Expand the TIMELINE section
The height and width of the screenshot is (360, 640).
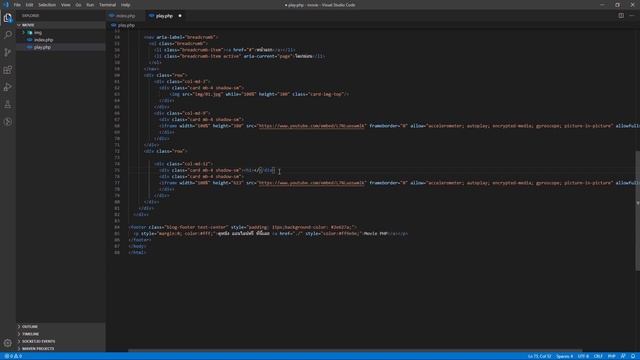pos(31,334)
